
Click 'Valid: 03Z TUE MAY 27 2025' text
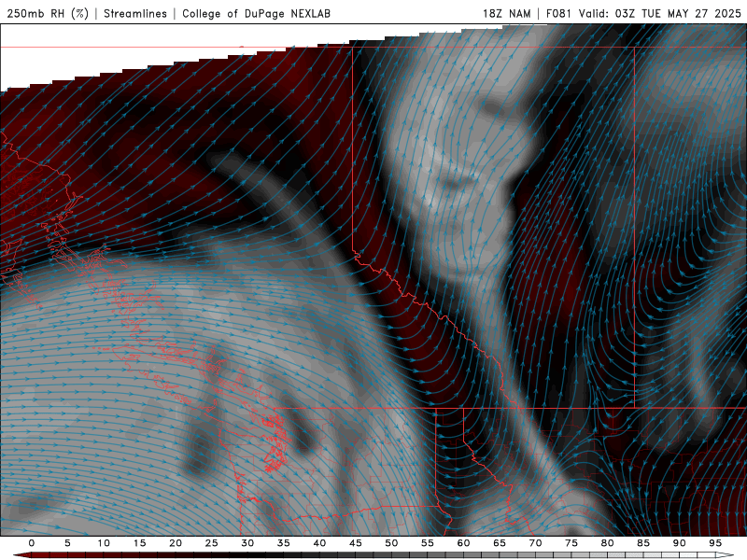pyautogui.click(x=660, y=13)
